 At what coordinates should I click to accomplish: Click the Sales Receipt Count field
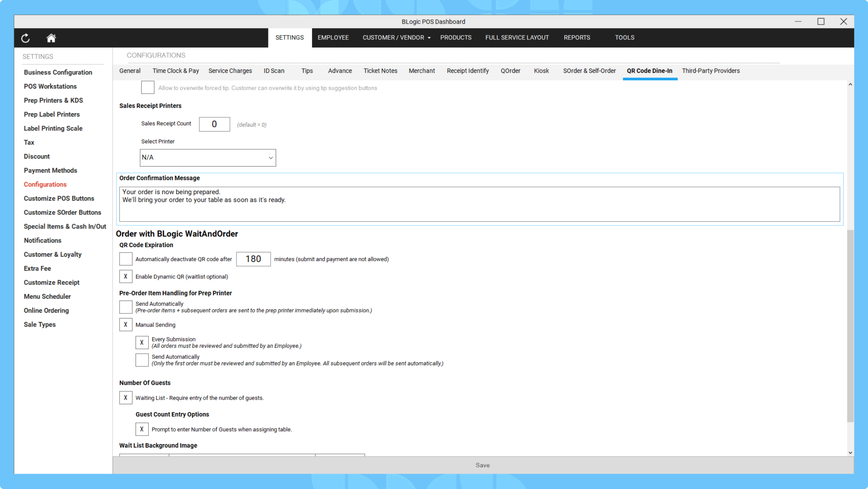[214, 124]
